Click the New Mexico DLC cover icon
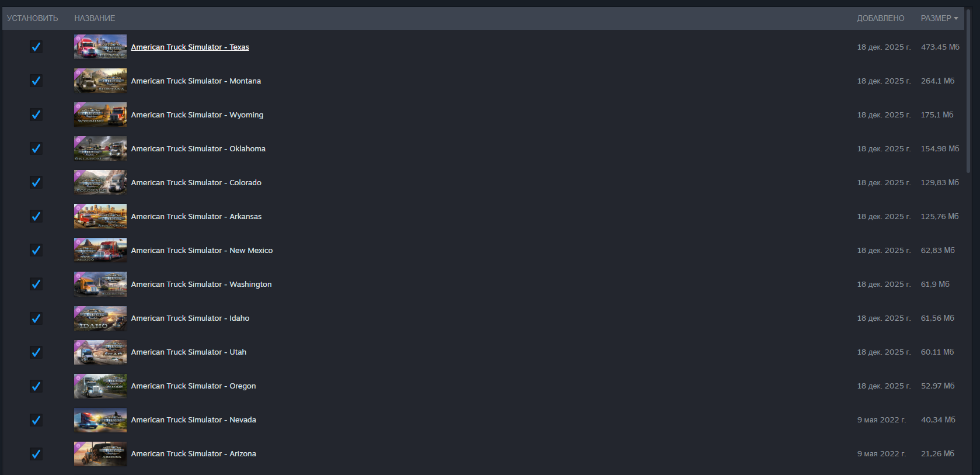The image size is (980, 475). coord(100,250)
